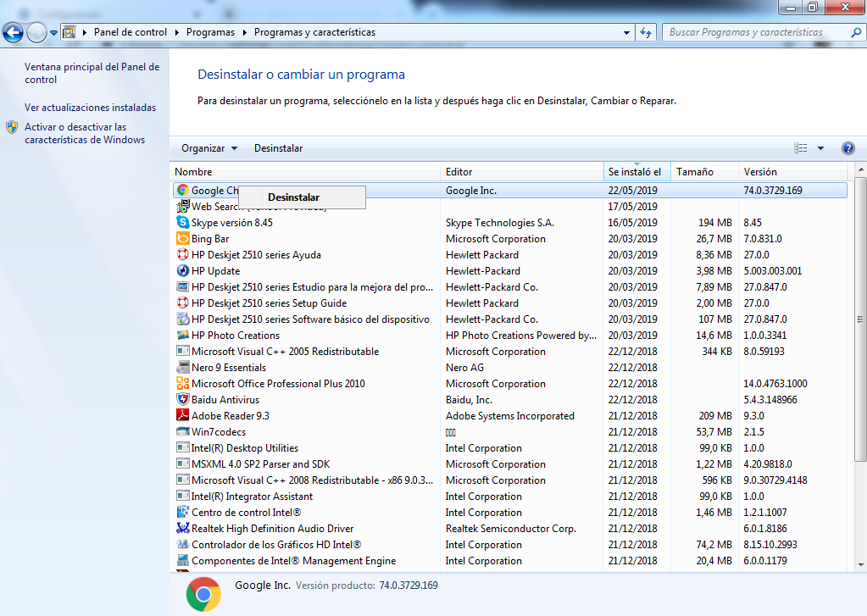The image size is (867, 616).
Task: Click the Skype icon in the list
Action: pos(182,222)
